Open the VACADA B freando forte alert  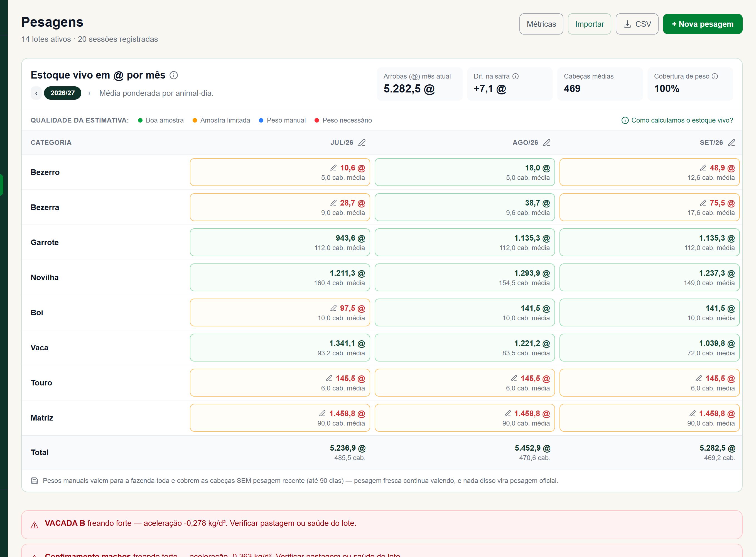pos(382,524)
